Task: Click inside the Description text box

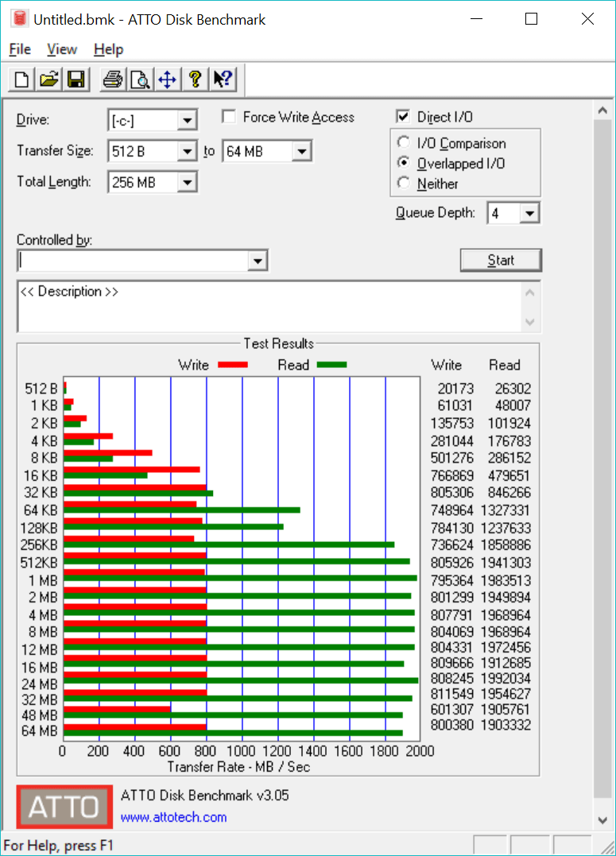Action: coord(269,306)
